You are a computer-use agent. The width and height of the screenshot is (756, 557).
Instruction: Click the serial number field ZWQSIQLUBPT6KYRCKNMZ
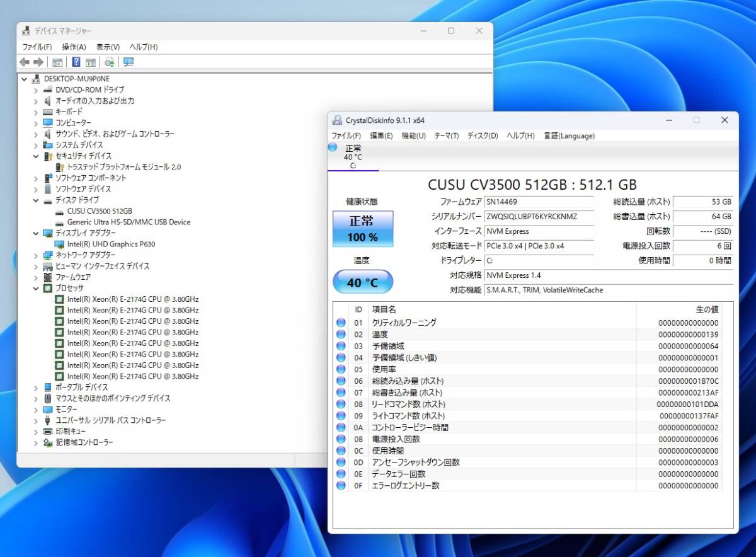(539, 216)
